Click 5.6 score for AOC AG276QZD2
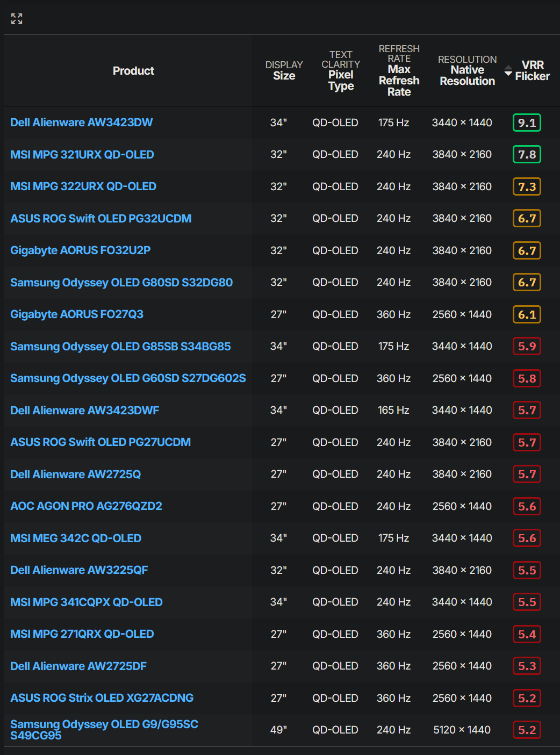Viewport: 560px width, 755px height. coord(527,506)
